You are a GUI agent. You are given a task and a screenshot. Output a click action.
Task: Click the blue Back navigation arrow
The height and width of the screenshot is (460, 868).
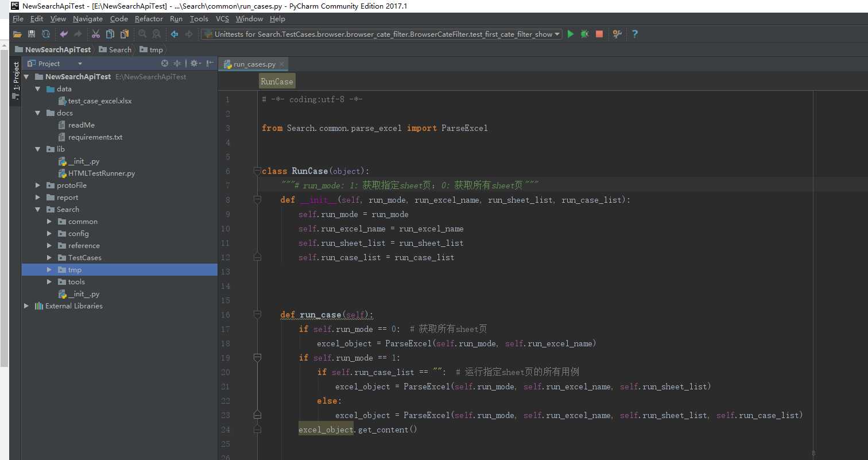175,34
